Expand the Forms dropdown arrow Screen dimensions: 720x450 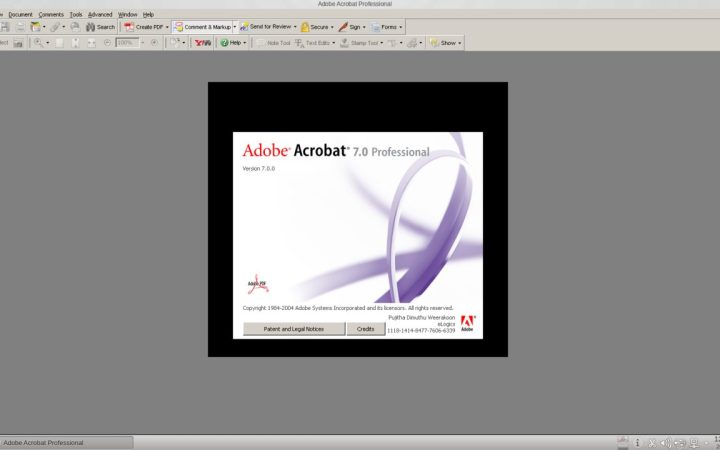coord(400,27)
